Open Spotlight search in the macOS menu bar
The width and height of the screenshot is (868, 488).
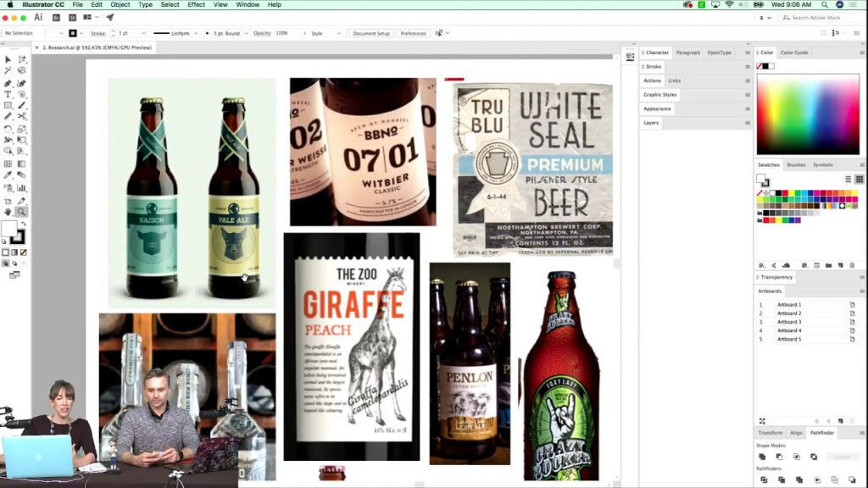click(x=824, y=4)
